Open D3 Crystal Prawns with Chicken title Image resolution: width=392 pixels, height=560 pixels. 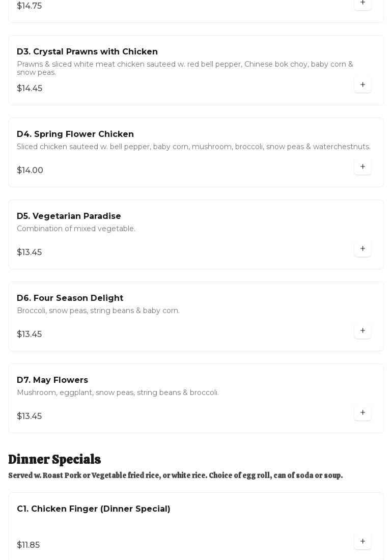(87, 52)
